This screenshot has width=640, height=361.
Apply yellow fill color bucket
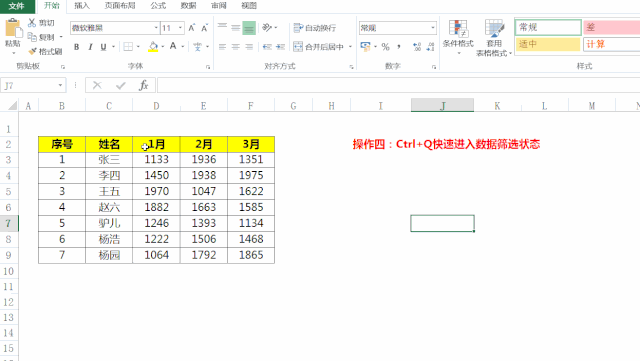coord(153,47)
